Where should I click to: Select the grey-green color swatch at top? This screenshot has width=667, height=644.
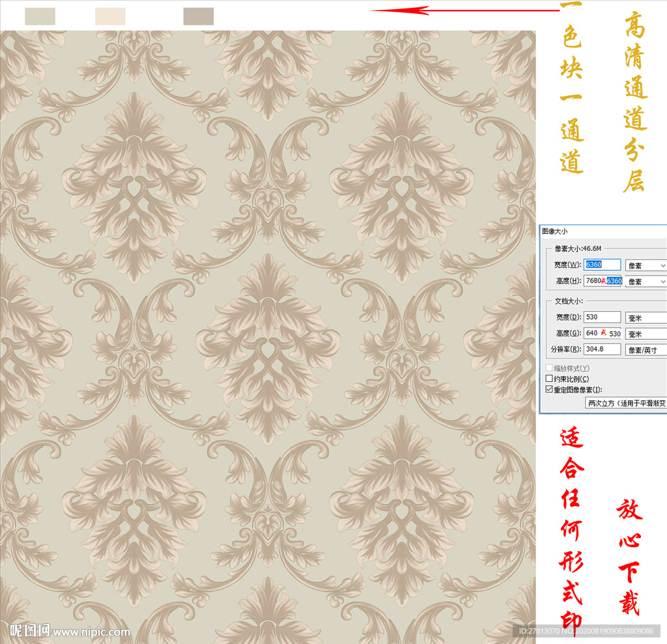click(40, 16)
